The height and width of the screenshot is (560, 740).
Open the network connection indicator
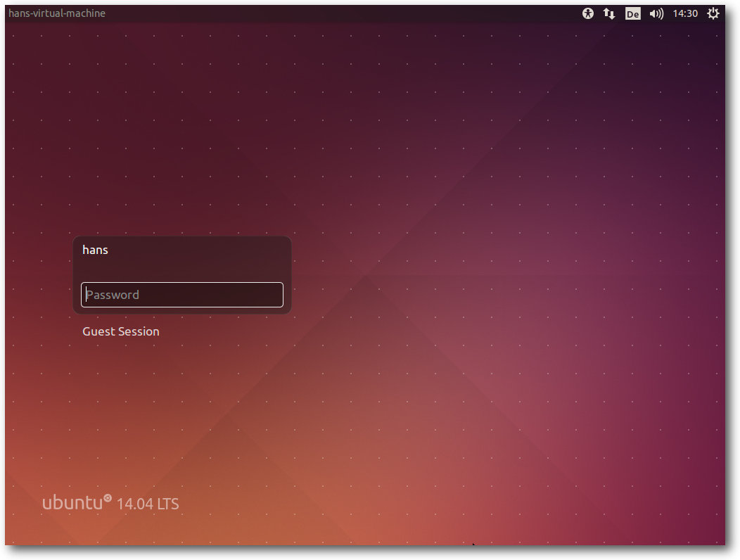608,13
